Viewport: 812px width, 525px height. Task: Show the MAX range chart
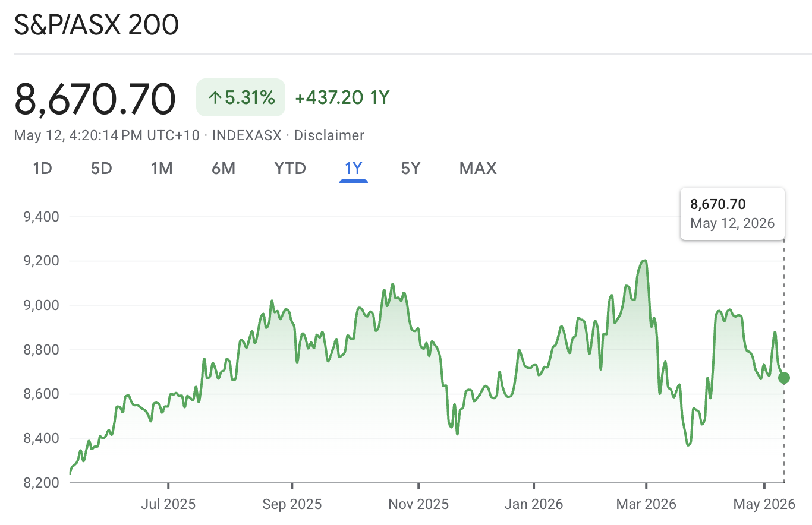[478, 169]
